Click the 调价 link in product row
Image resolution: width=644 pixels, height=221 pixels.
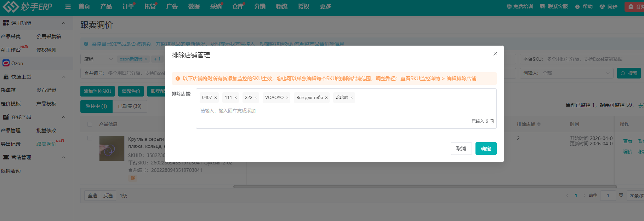click(628, 152)
